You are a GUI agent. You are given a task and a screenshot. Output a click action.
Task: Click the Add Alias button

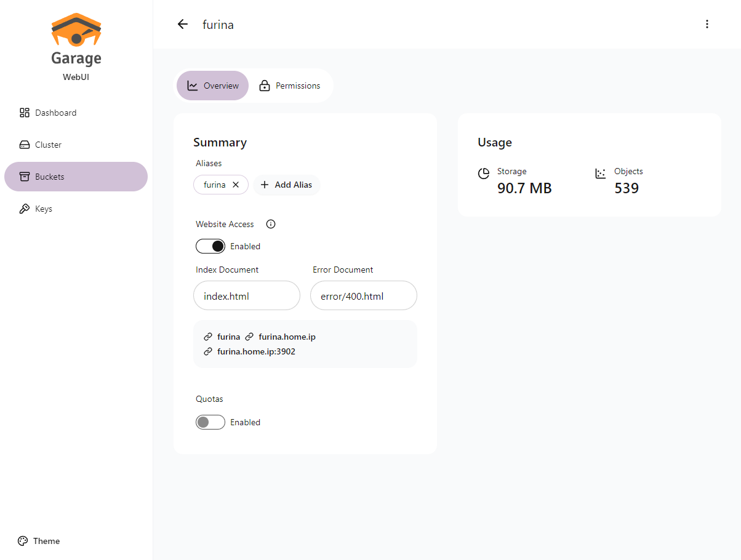coord(286,185)
